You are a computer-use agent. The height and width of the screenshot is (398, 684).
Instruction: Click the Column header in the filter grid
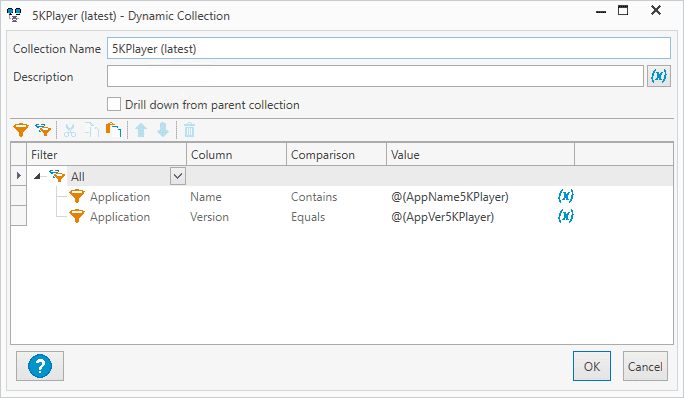tap(236, 154)
